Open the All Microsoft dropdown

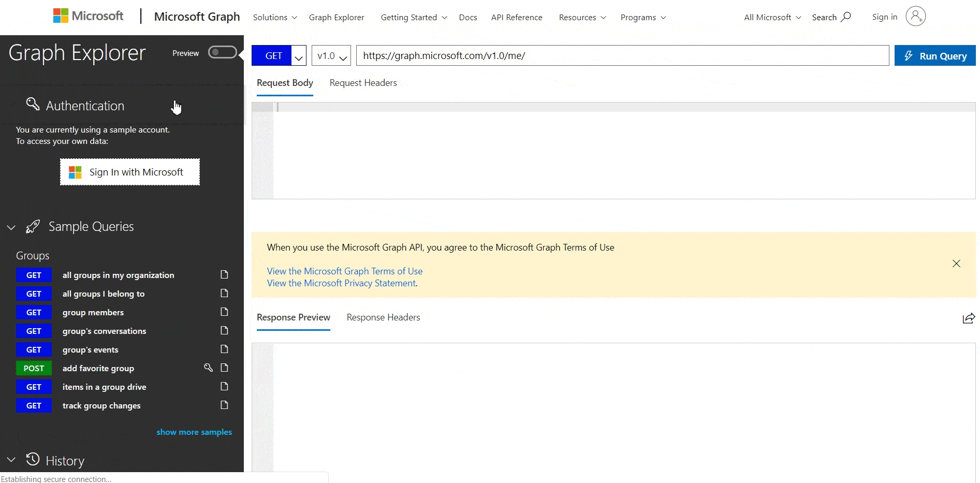click(x=772, y=18)
